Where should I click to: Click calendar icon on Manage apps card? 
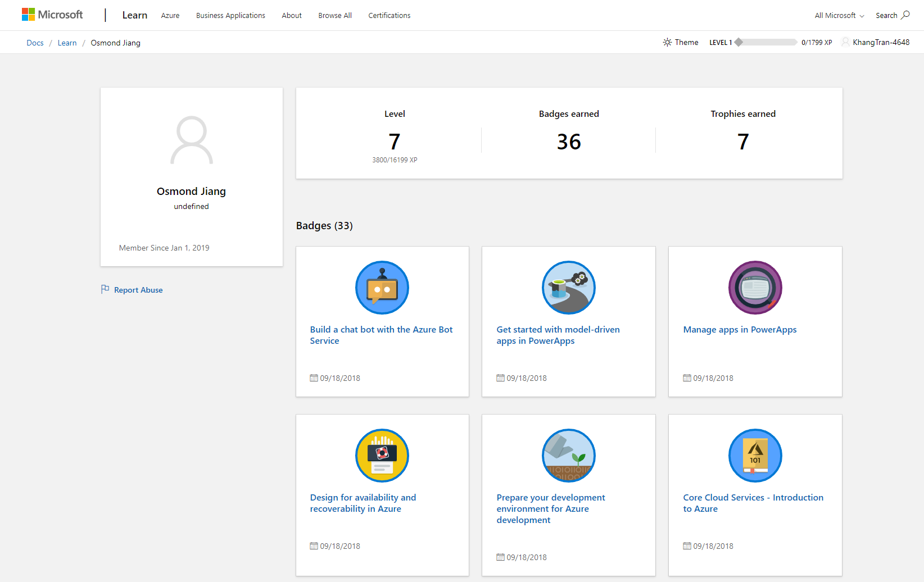[687, 378]
